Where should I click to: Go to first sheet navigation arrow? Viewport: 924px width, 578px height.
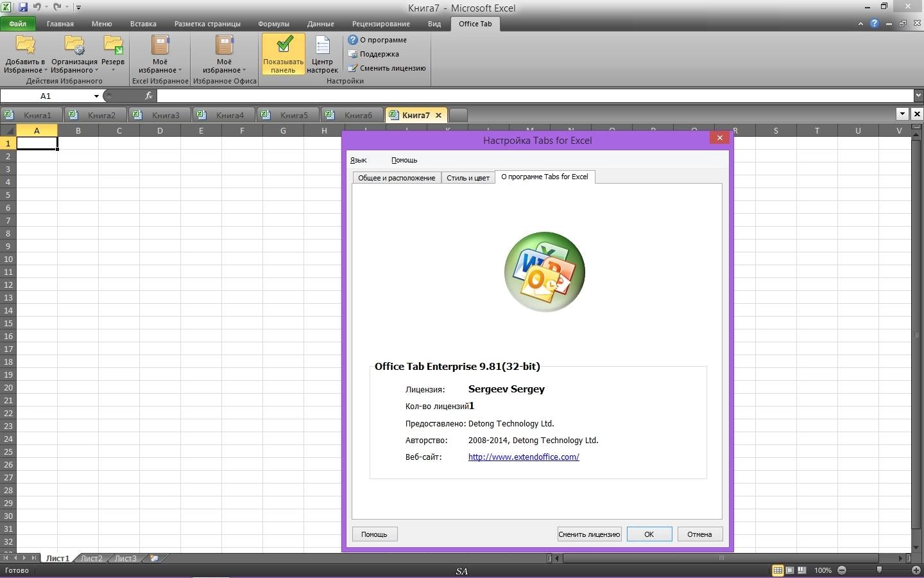click(6, 558)
